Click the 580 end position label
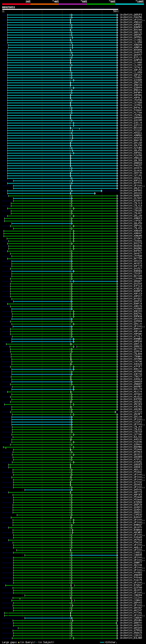Viewport: 146px width, 644px height. coord(115,11)
